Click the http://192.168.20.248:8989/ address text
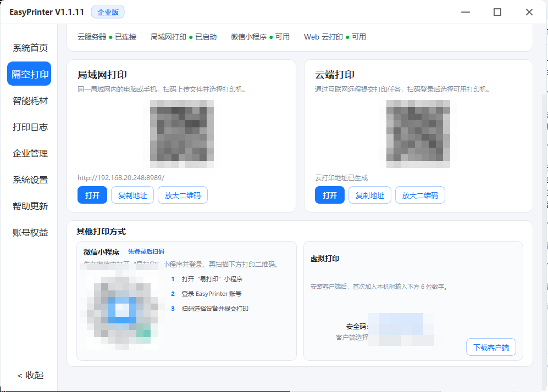The image size is (548, 392). click(121, 178)
